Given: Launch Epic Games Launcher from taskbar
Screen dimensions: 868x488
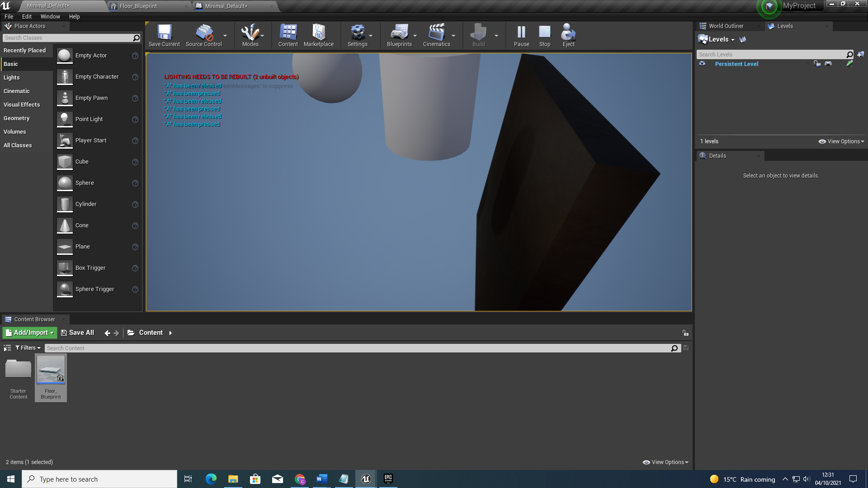Looking at the screenshot, I should click(388, 479).
